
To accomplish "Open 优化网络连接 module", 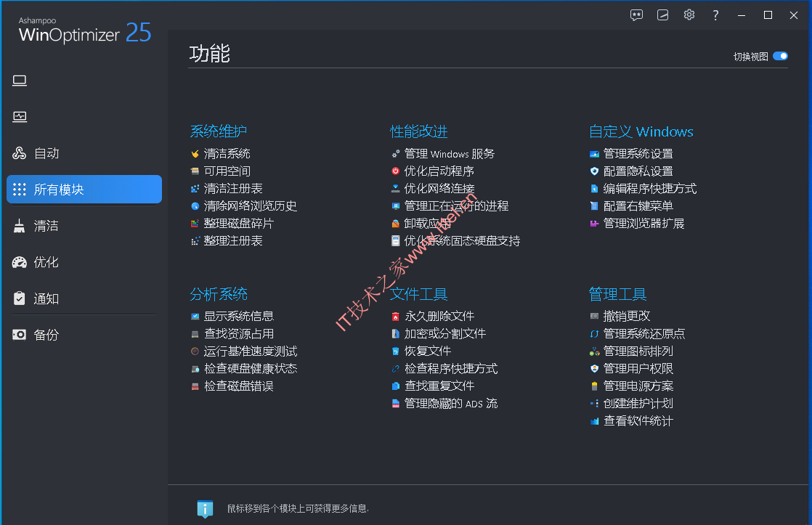I will click(x=439, y=189).
